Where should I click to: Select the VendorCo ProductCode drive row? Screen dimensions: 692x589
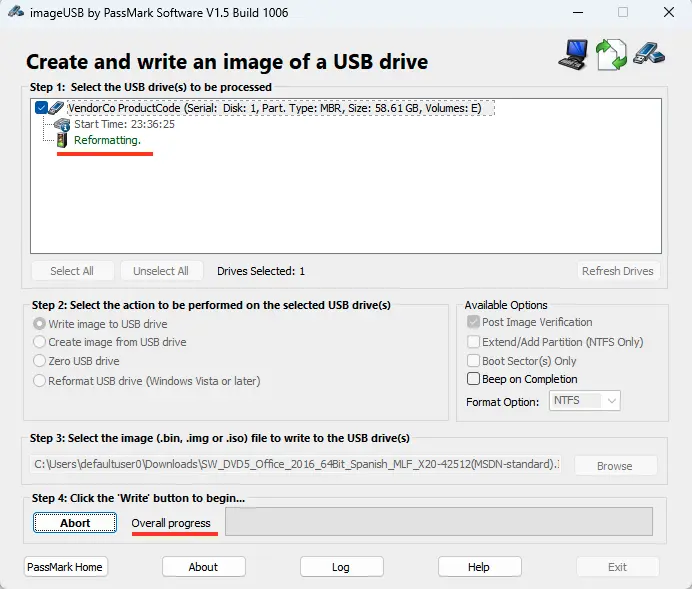tap(281, 108)
